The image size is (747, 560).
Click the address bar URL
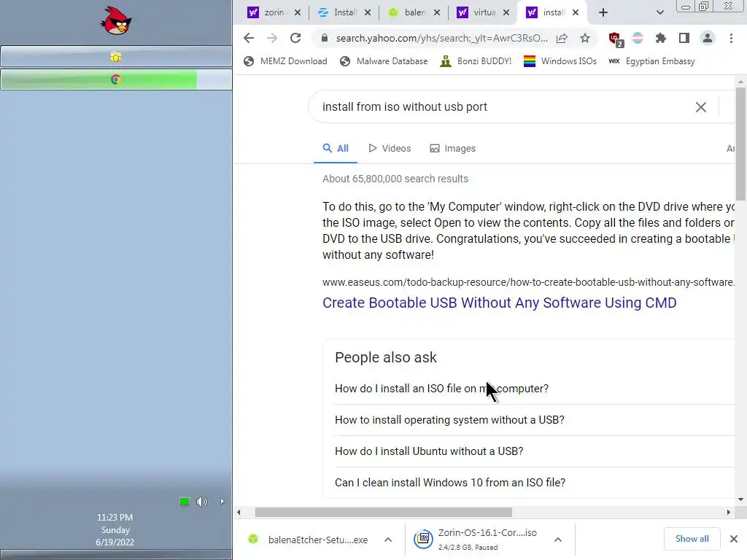pyautogui.click(x=441, y=38)
